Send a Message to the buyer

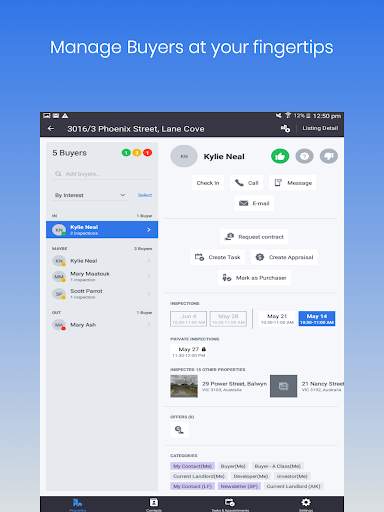pos(293,183)
